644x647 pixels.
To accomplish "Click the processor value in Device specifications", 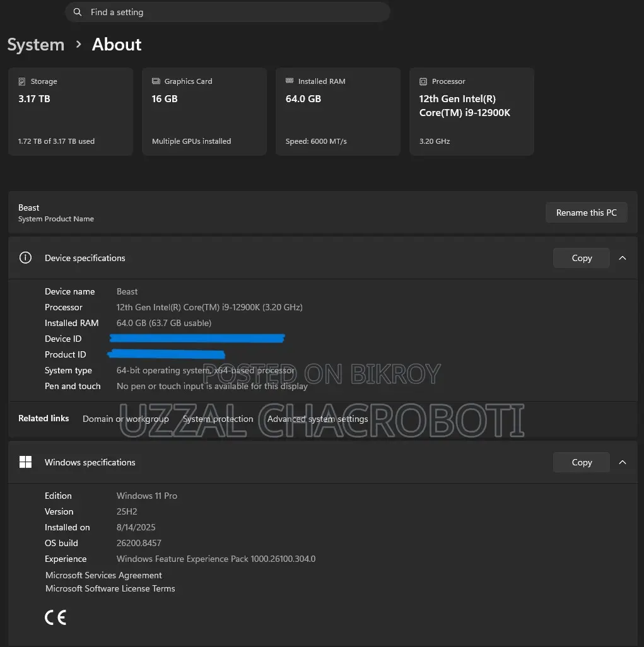I will (209, 307).
